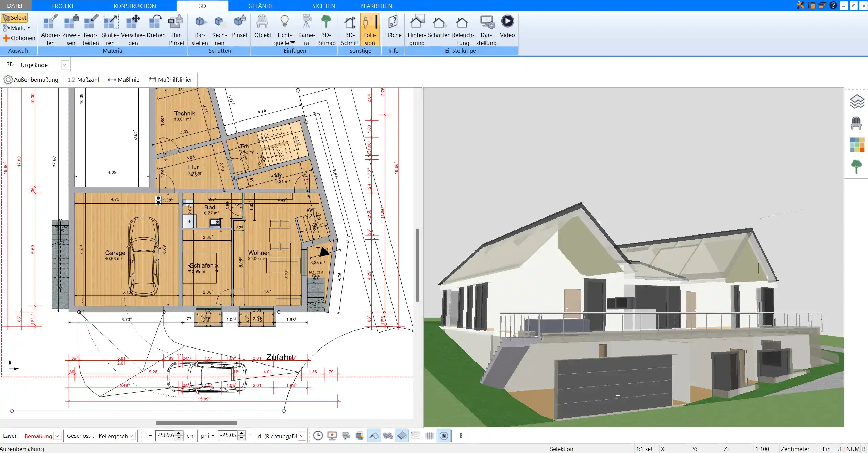Screen dimensions: 868x453
Task: Open the DATEI menu
Action: click(15, 6)
